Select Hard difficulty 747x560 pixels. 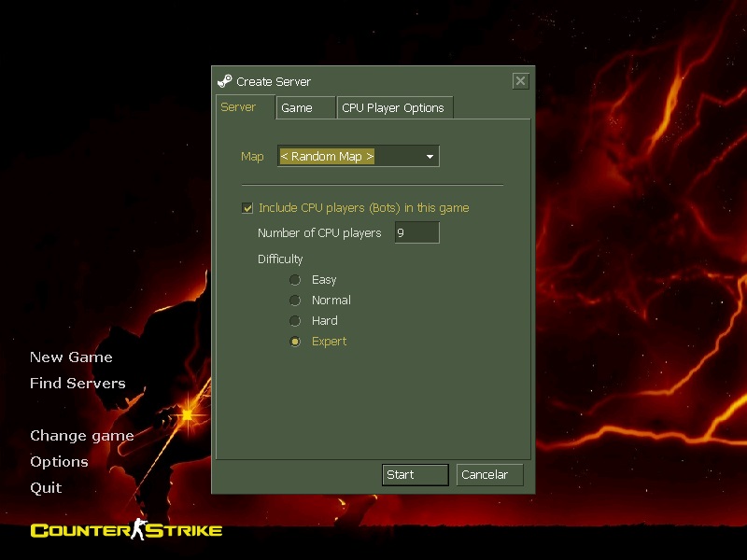pos(295,321)
